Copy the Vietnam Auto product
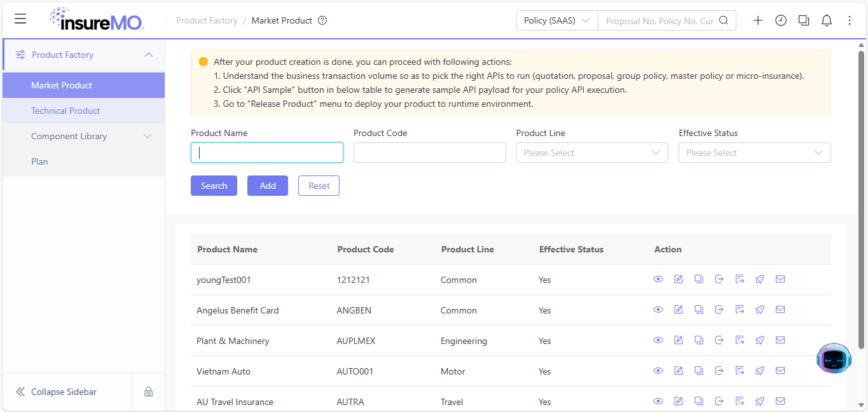 coord(699,371)
